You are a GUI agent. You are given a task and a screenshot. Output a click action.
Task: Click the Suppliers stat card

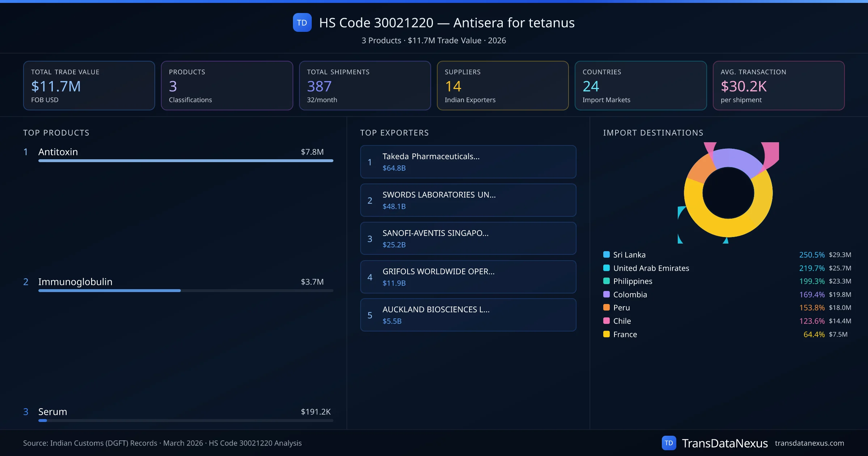502,85
